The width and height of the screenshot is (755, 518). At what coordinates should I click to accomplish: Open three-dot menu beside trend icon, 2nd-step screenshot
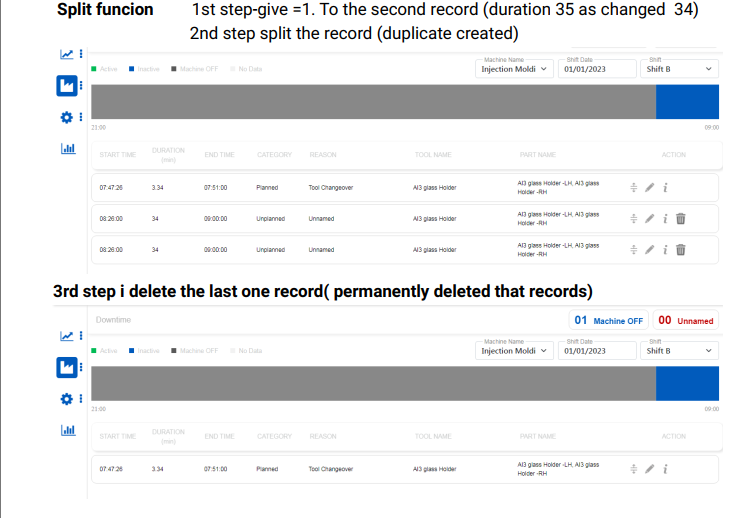[81, 54]
